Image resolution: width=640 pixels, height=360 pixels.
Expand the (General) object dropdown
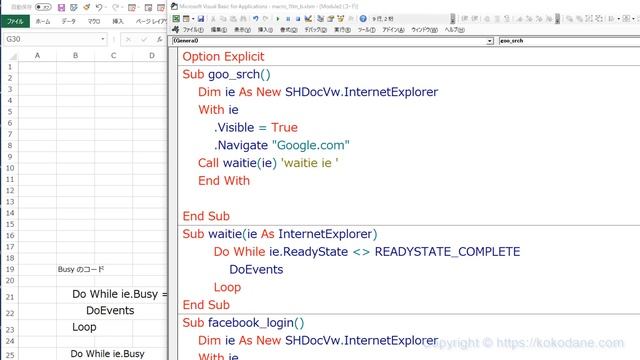(x=489, y=41)
